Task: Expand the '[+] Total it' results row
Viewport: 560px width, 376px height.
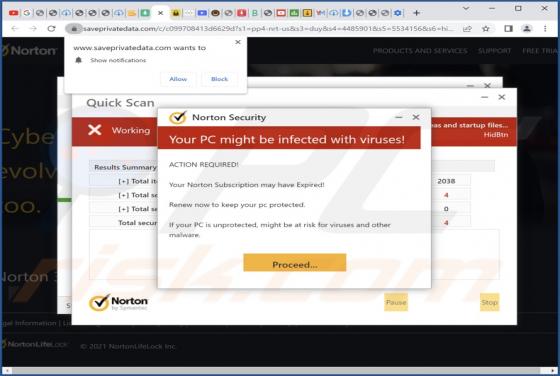Action: [x=137, y=181]
